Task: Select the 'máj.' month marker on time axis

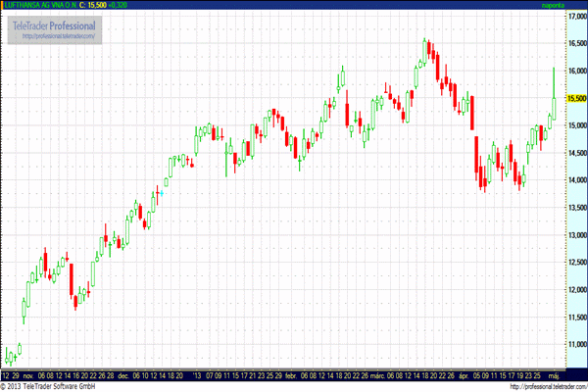Action: pyautogui.click(x=550, y=374)
